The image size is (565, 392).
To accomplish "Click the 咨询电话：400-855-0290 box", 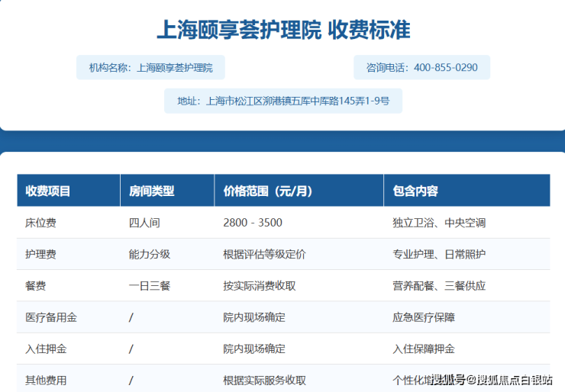I will coord(422,67).
